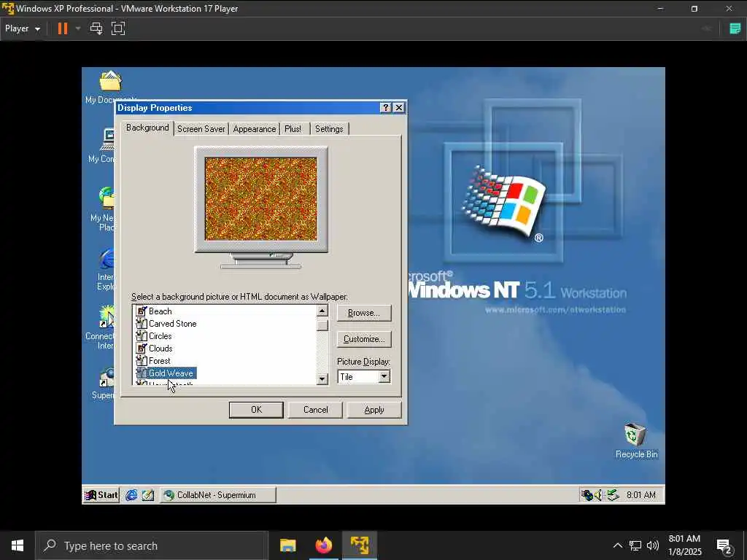Click the Customize... button
The image size is (747, 560).
pos(364,339)
